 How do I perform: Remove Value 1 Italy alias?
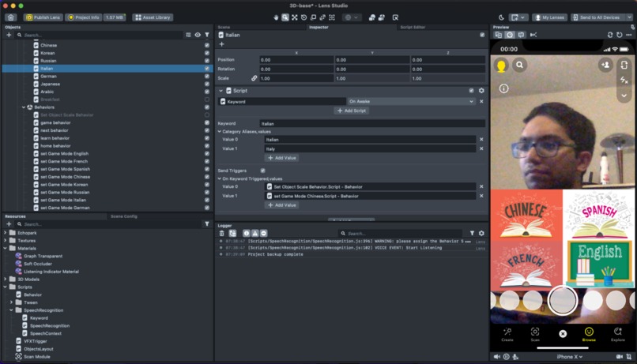point(481,148)
